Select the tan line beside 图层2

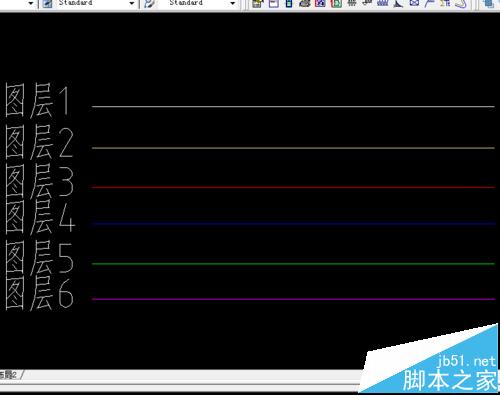[293, 148]
